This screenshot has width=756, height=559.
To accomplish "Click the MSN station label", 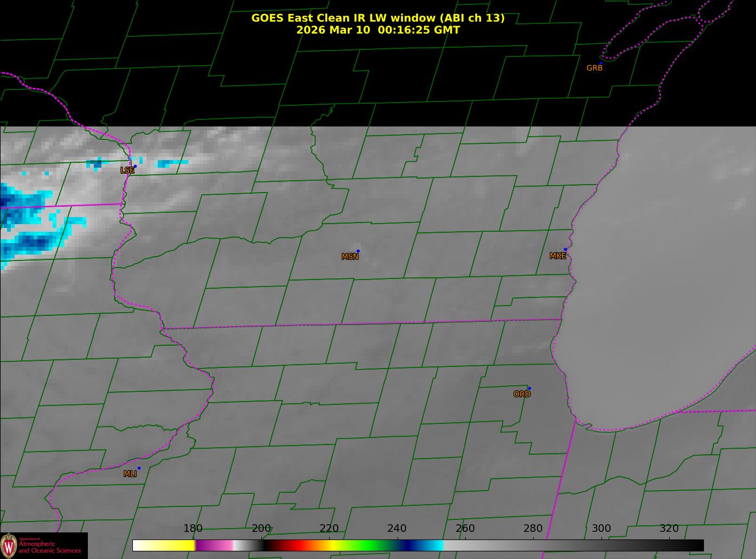I will coord(350,257).
